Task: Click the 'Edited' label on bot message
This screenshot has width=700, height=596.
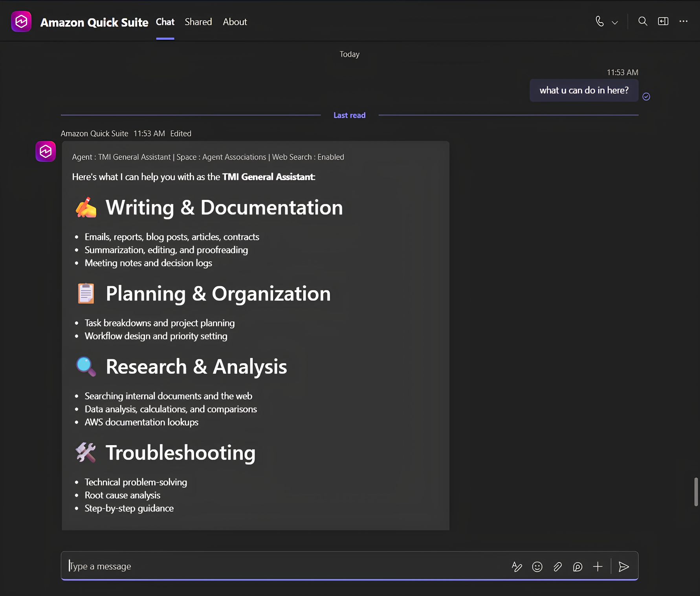Action: tap(181, 133)
